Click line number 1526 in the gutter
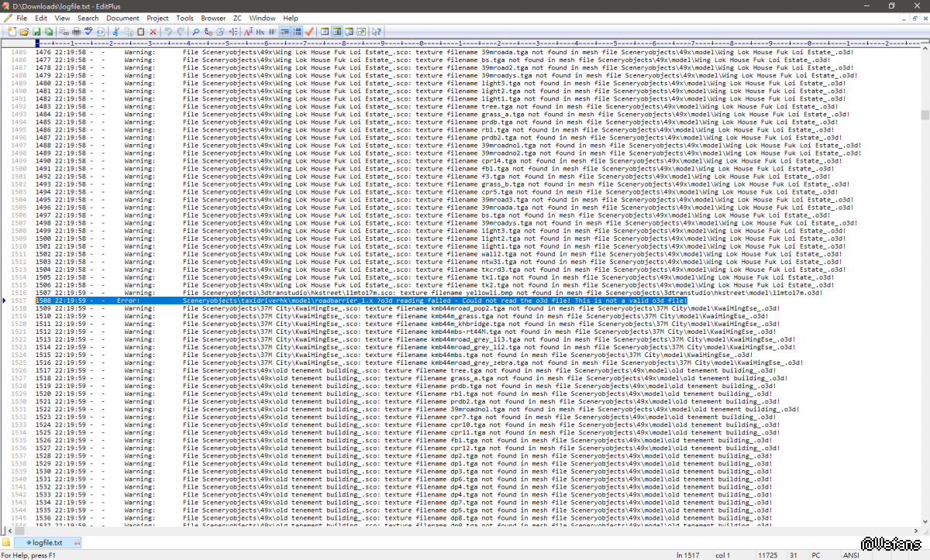Viewport: 930px width, 560px height. 18,370
